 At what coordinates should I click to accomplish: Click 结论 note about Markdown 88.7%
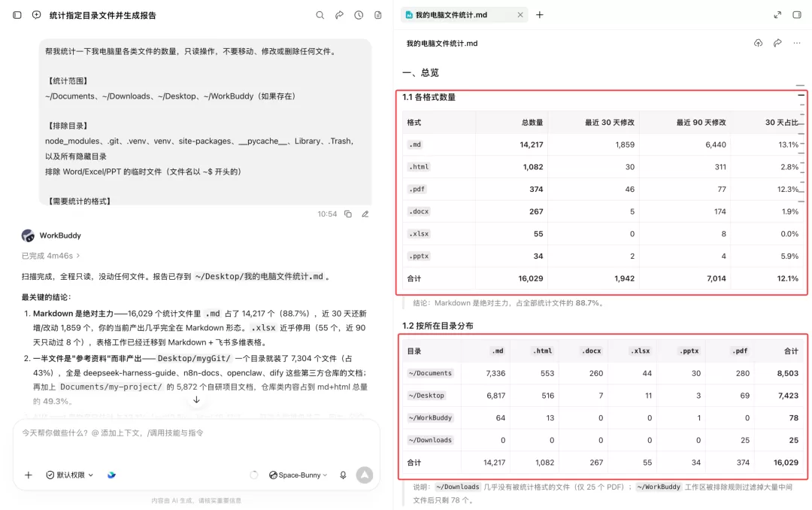(508, 303)
